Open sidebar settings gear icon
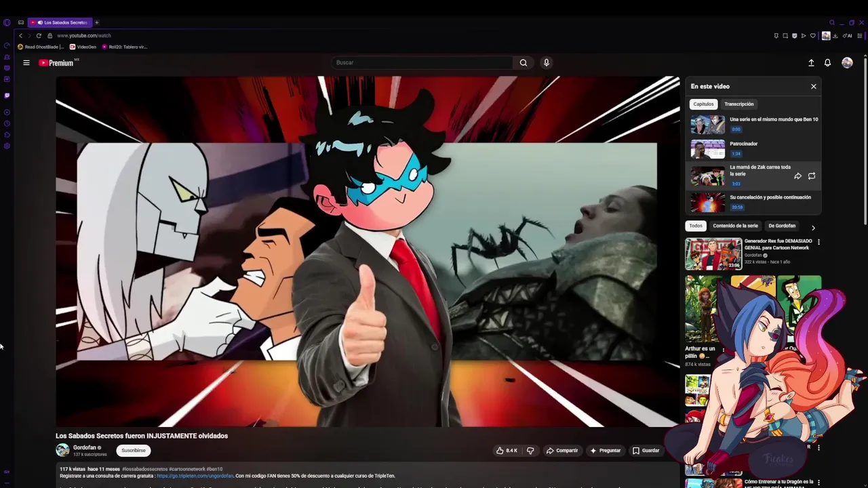Viewport: 868px width, 488px height. 7,146
